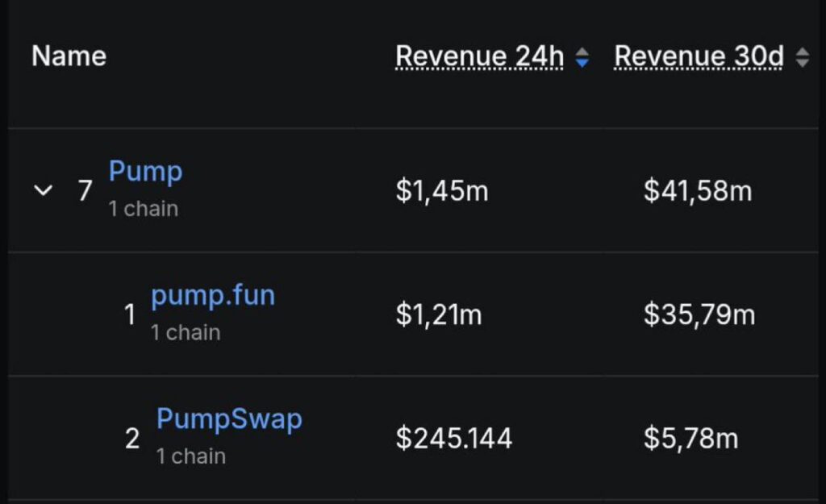Open the PumpSwap protocol link

(x=229, y=419)
